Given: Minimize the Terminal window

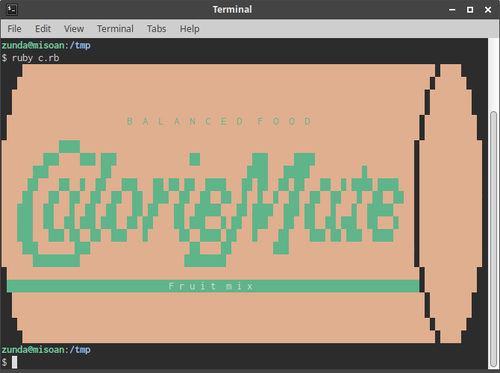Looking at the screenshot, I should pyautogui.click(x=452, y=10).
